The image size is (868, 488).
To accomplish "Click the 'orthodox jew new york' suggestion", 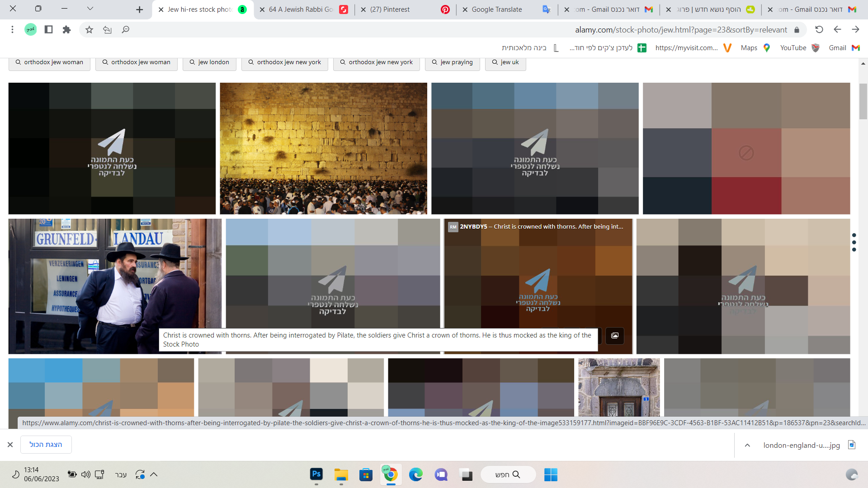I will coord(288,62).
